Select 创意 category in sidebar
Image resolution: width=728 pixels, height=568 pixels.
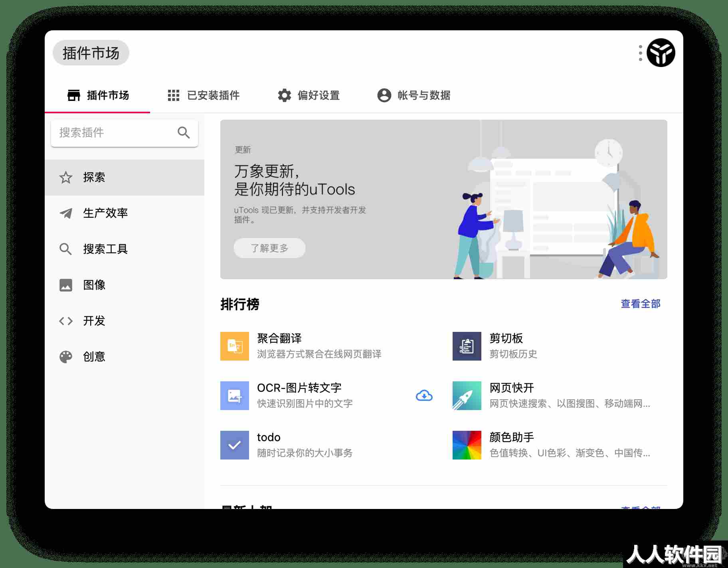[125, 357]
